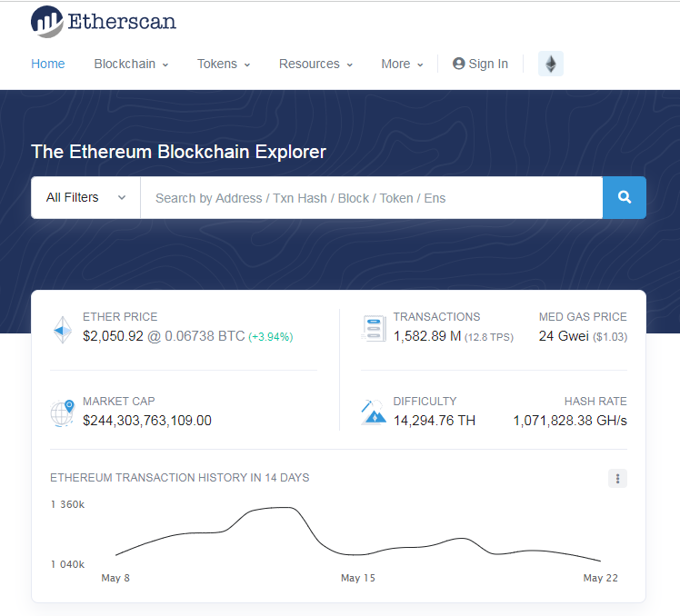Click the Ethereum network icon button
This screenshot has width=680, height=616.
[551, 64]
